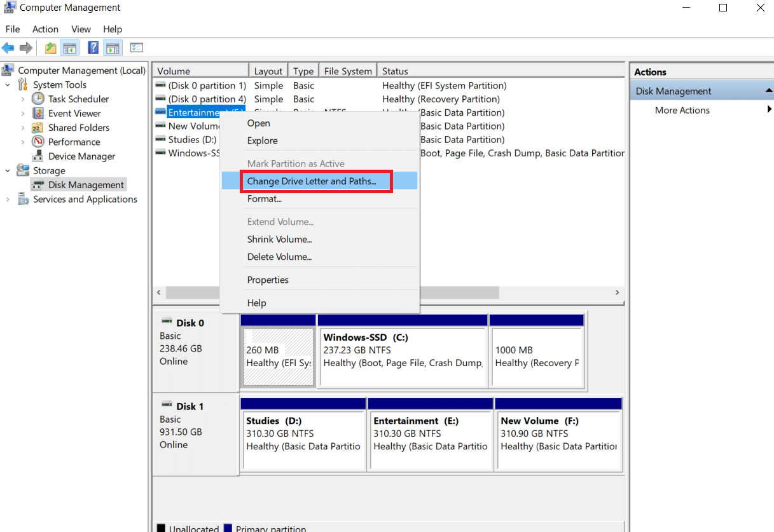Click the Task Scheduler clock icon
The image size is (774, 532).
pos(38,99)
